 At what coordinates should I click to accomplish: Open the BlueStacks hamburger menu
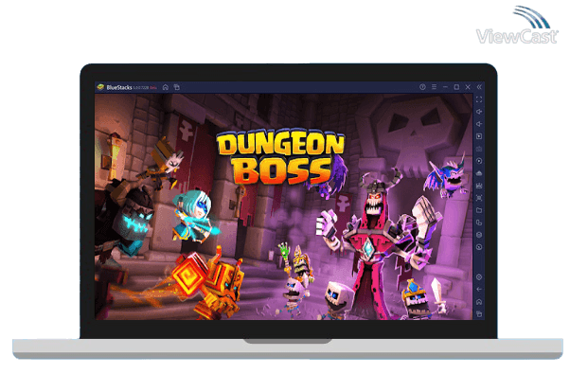[x=434, y=87]
